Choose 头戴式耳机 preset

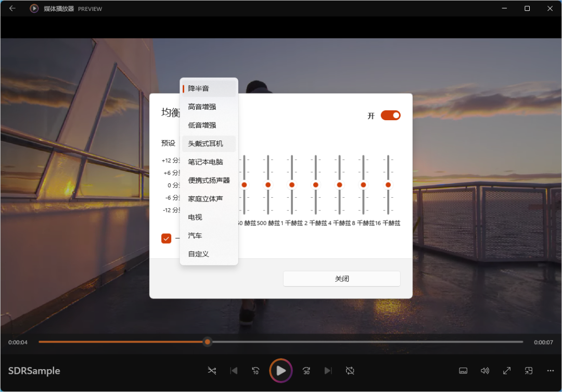point(209,144)
